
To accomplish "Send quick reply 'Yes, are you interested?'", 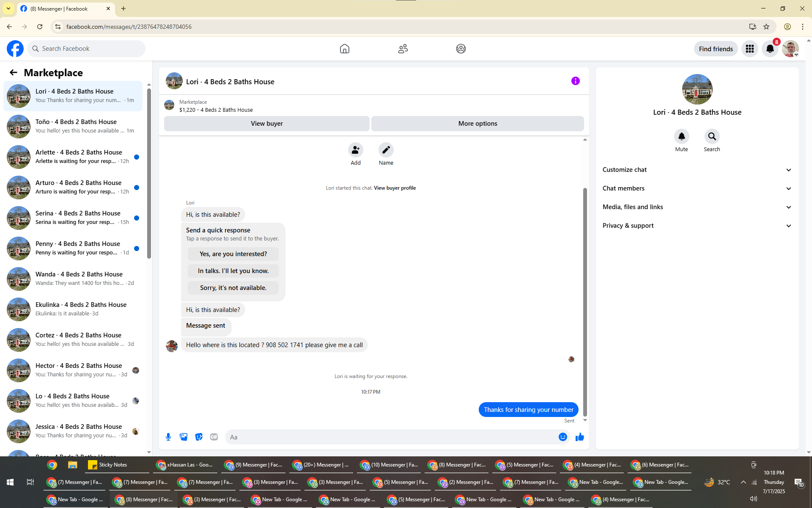I will (233, 254).
